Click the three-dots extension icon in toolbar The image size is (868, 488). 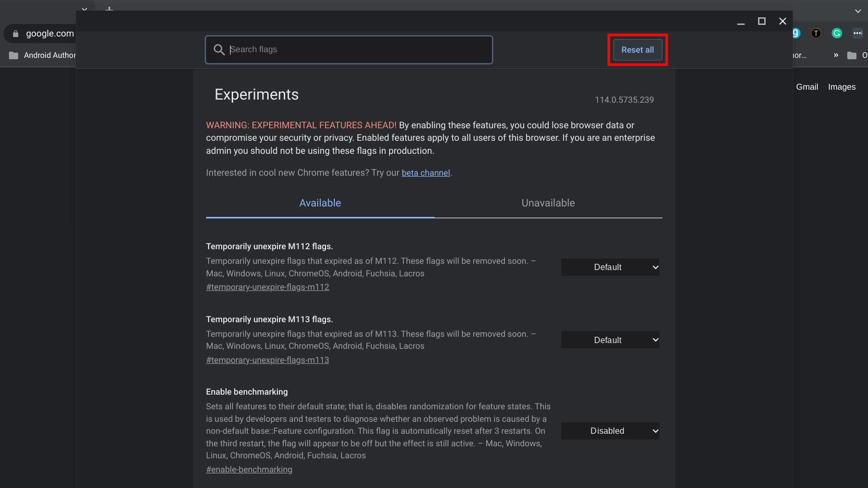pyautogui.click(x=858, y=33)
